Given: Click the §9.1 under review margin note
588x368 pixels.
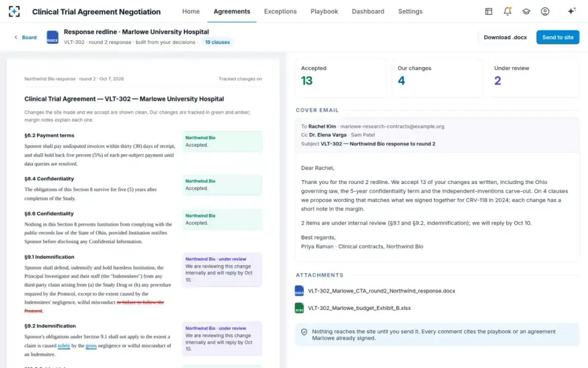Looking at the screenshot, I should coord(222,269).
